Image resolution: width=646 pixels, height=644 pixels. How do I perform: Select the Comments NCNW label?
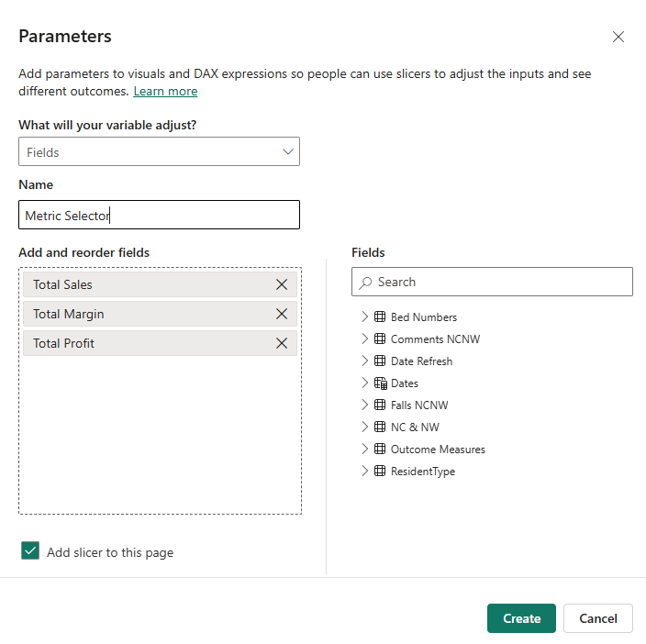(x=435, y=339)
